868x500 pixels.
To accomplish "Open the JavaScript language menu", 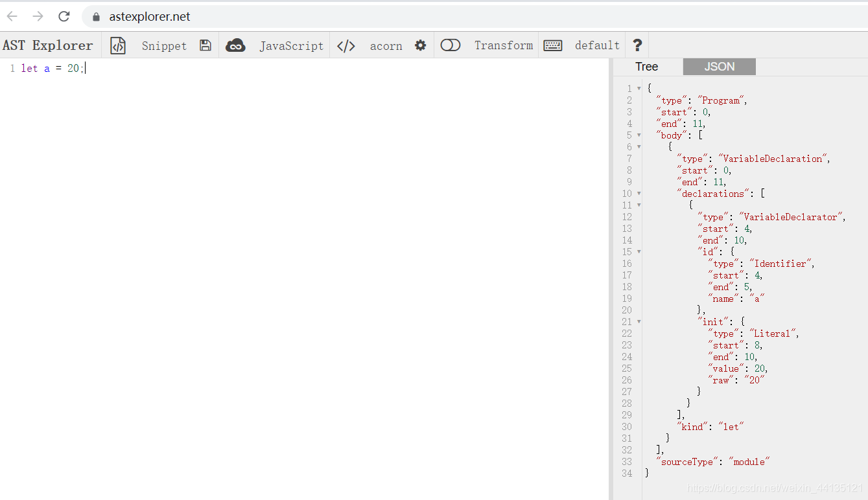I will 292,46.
